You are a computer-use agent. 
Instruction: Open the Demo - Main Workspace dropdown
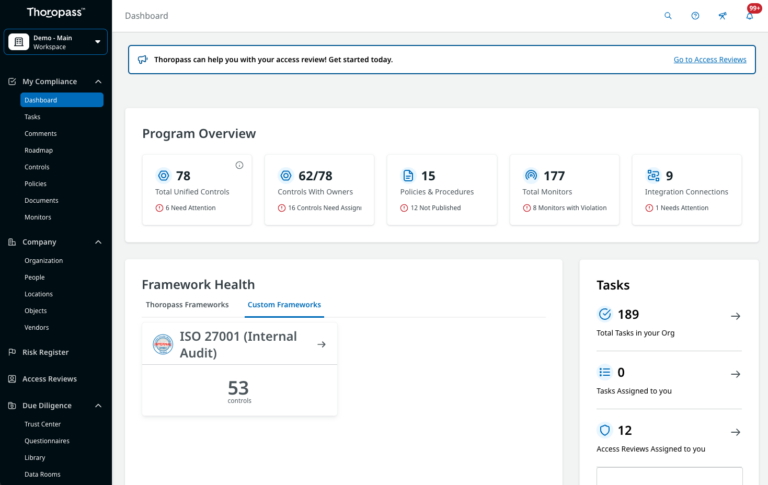pyautogui.click(x=55, y=42)
